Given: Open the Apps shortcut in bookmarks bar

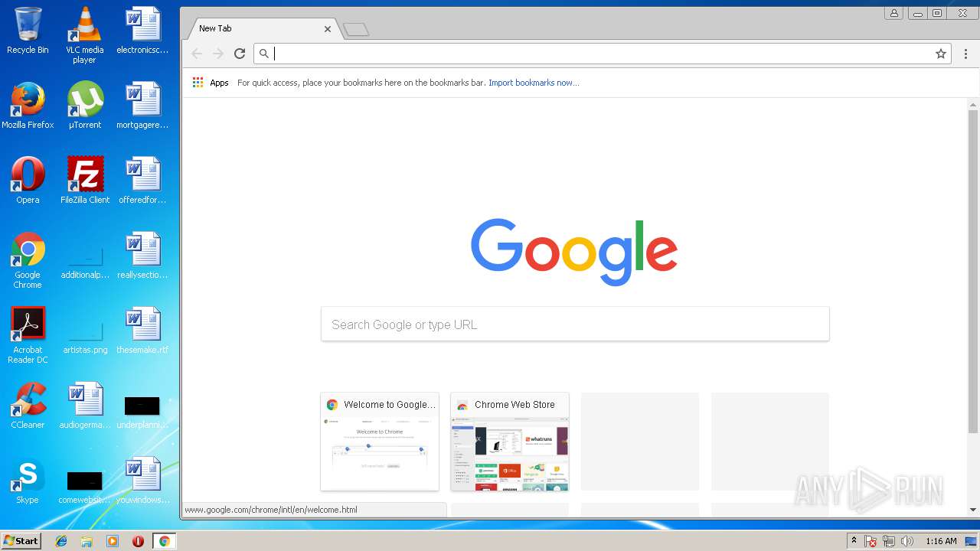Looking at the screenshot, I should [x=211, y=83].
